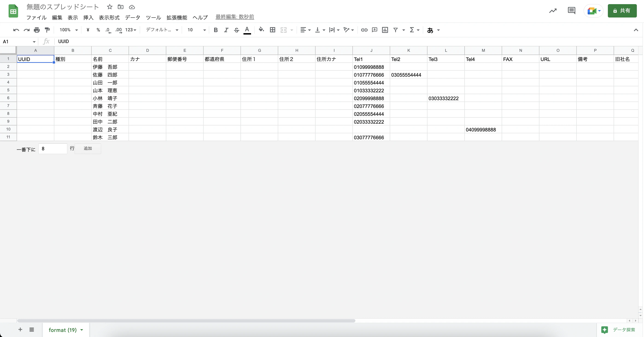Open the activity dashboard trend icon
Screen dimensions: 644x337
click(x=553, y=11)
